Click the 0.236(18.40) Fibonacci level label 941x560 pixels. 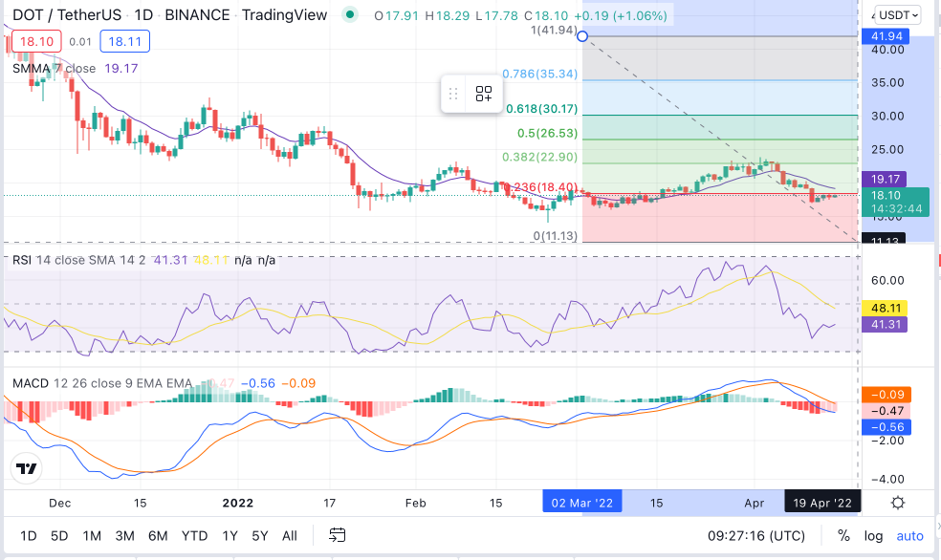pos(540,187)
